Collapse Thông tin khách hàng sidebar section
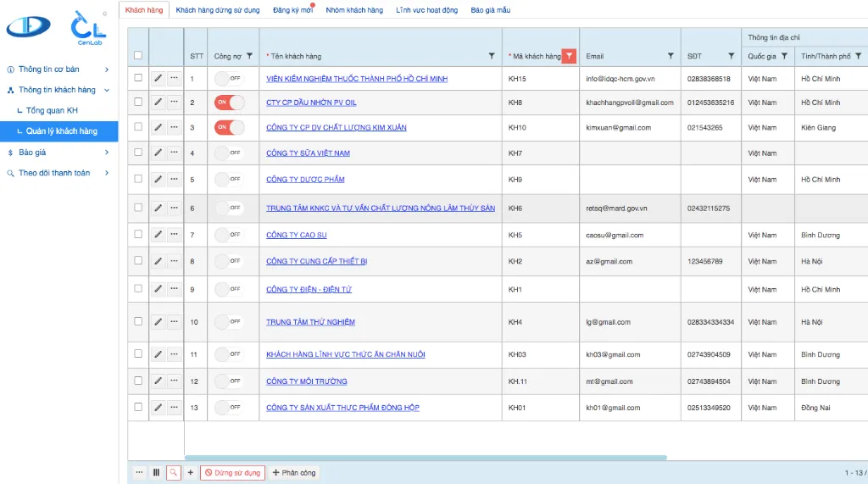This screenshot has height=484, width=868. coord(58,90)
